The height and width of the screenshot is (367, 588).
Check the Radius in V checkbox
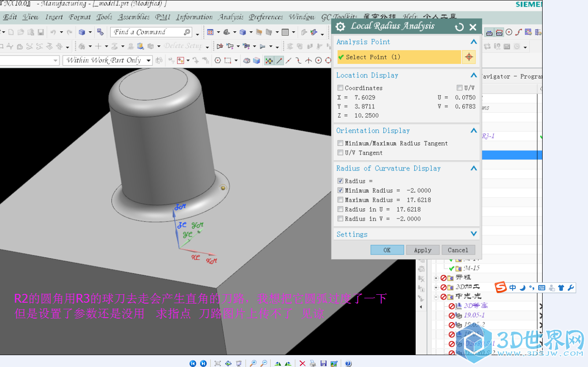340,219
